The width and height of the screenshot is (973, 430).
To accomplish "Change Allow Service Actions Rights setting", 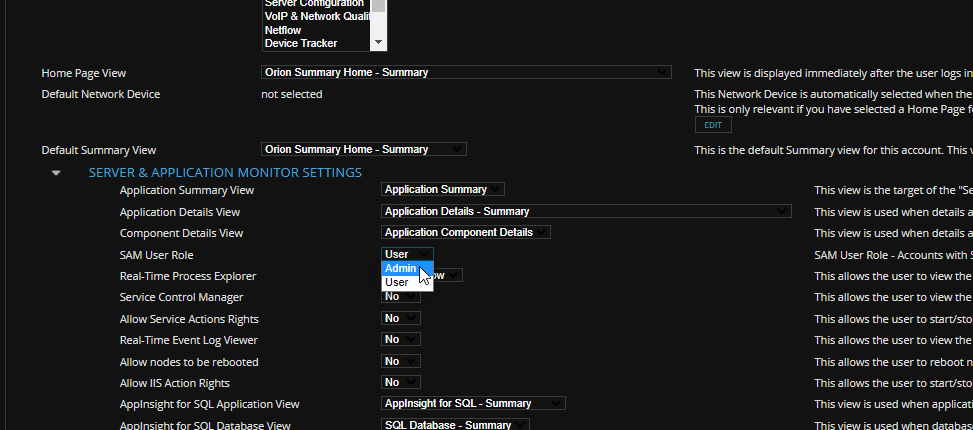I will click(x=401, y=318).
